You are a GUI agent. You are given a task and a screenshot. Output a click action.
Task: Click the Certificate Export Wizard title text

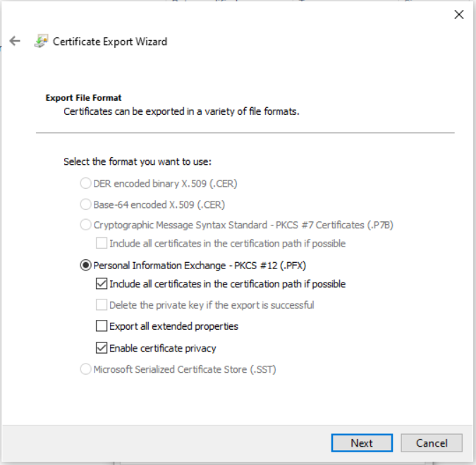[110, 42]
